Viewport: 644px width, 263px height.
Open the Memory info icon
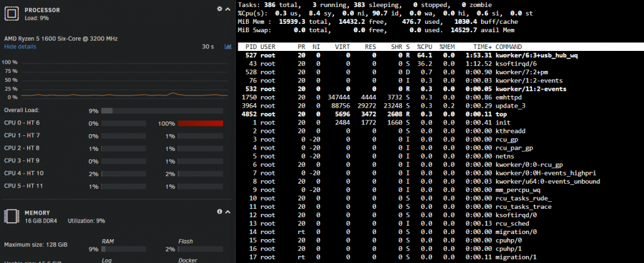tap(220, 211)
